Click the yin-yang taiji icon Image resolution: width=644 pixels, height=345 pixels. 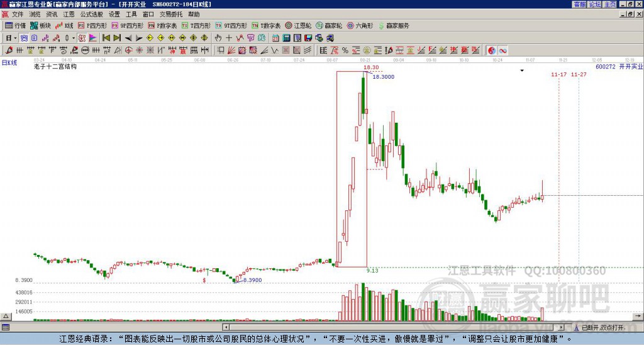(492, 50)
